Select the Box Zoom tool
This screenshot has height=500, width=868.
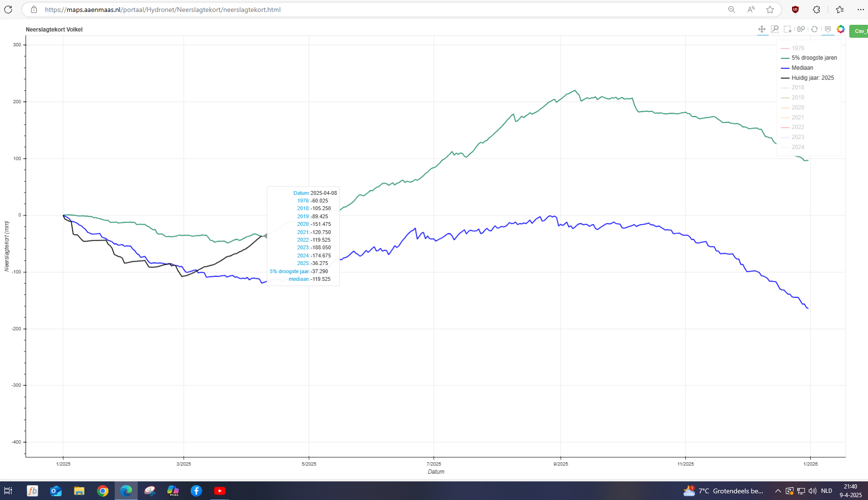(775, 30)
